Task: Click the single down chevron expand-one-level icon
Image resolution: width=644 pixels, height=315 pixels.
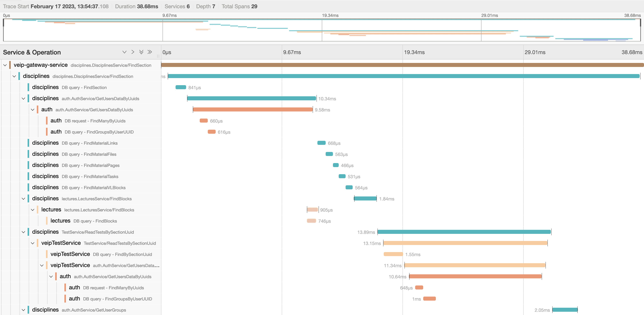Action: (x=124, y=52)
